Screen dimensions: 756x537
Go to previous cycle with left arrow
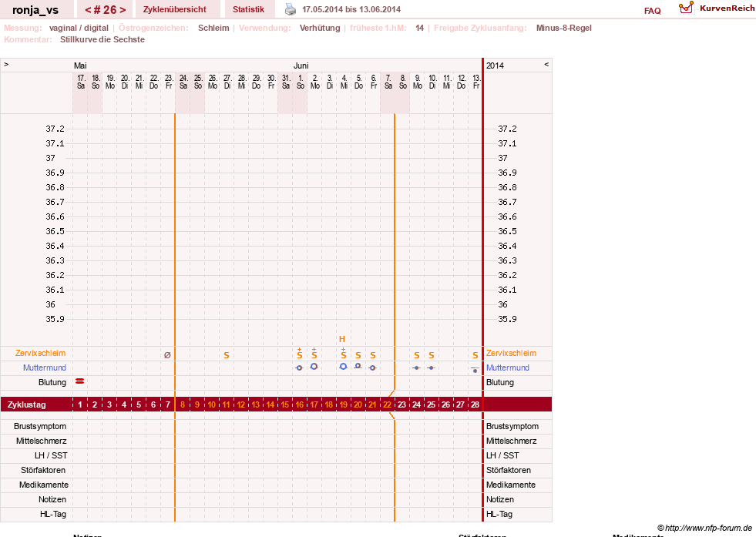click(88, 10)
